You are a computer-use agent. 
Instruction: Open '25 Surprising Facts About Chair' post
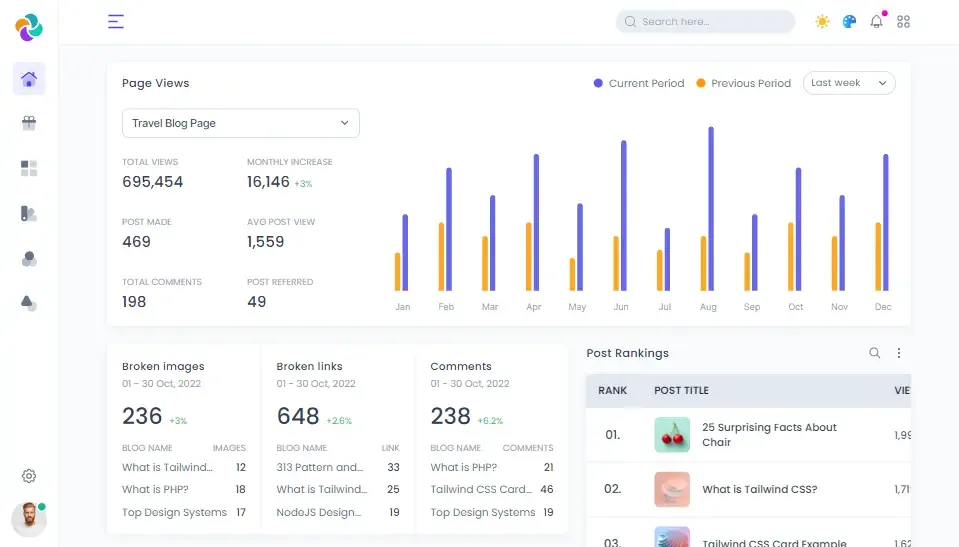[x=769, y=434]
